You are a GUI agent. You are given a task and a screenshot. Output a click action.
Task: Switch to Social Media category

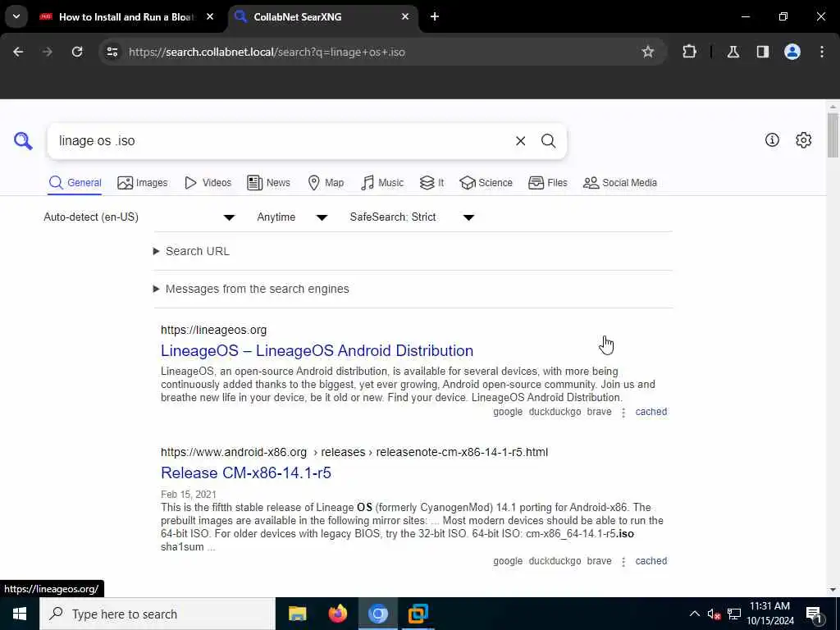click(x=620, y=183)
